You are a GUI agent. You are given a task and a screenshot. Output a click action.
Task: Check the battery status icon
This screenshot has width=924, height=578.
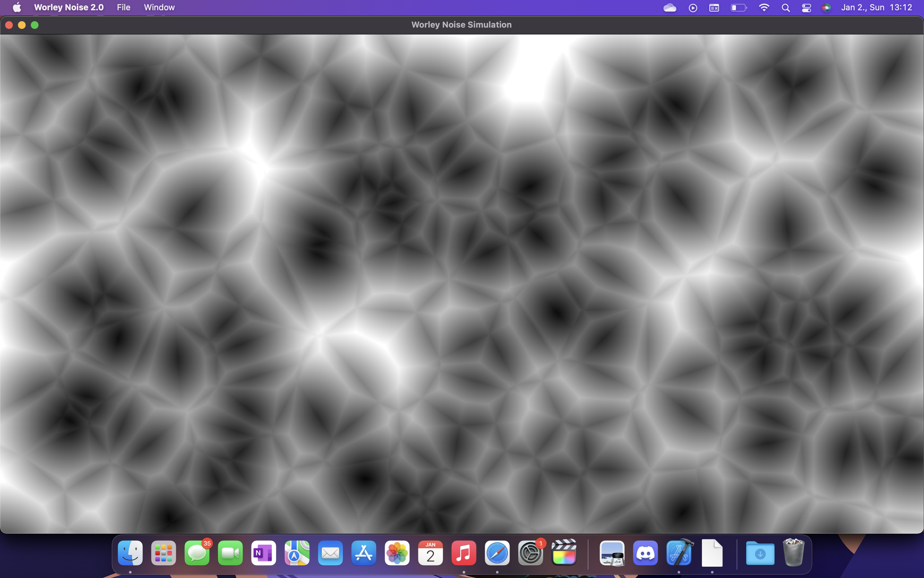[739, 8]
